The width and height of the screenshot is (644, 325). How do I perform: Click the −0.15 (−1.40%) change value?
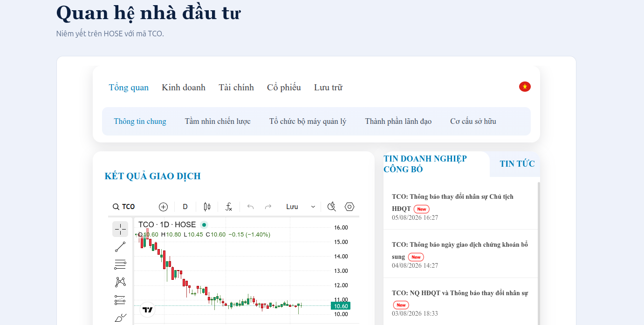pyautogui.click(x=249, y=234)
